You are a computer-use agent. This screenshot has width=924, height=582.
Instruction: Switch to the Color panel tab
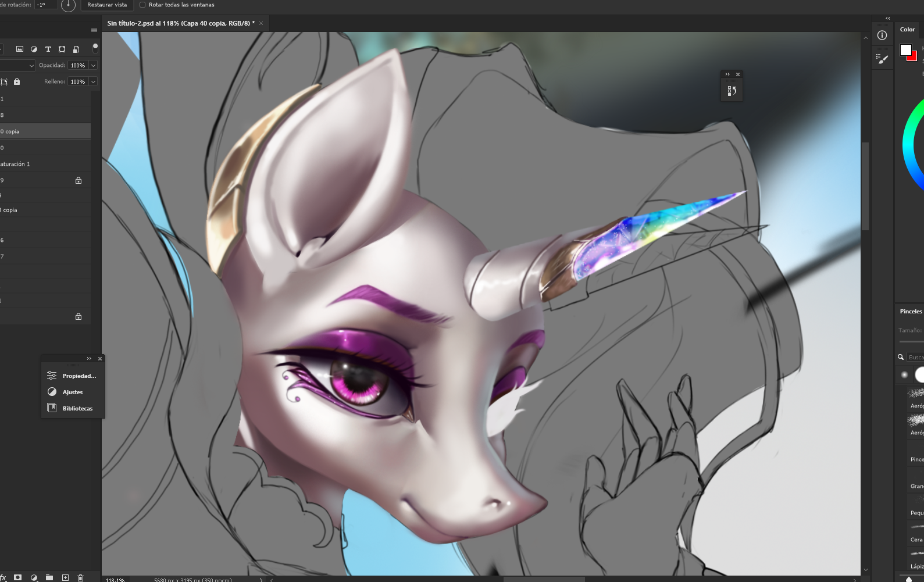click(907, 30)
